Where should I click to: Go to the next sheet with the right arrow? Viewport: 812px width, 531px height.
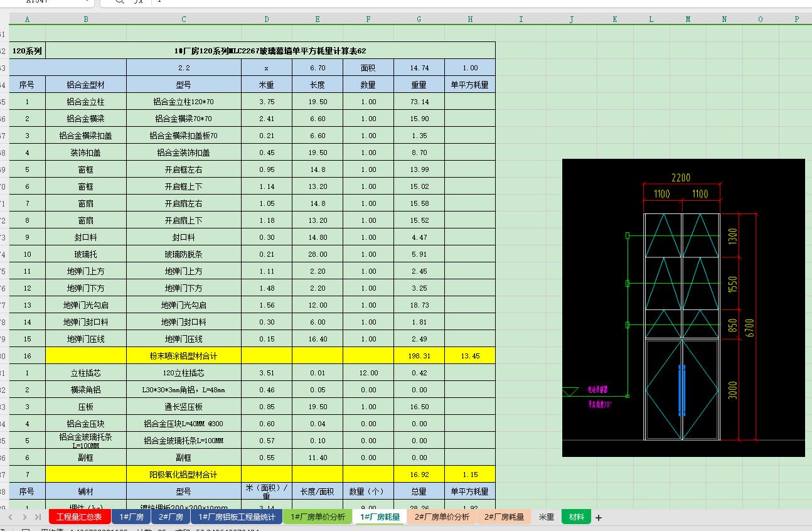(x=24, y=517)
